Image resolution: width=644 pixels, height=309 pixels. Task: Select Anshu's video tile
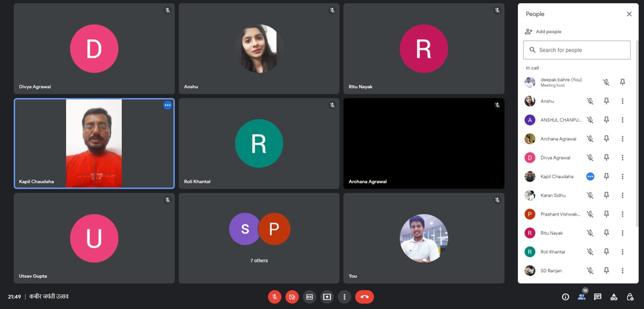(x=259, y=49)
